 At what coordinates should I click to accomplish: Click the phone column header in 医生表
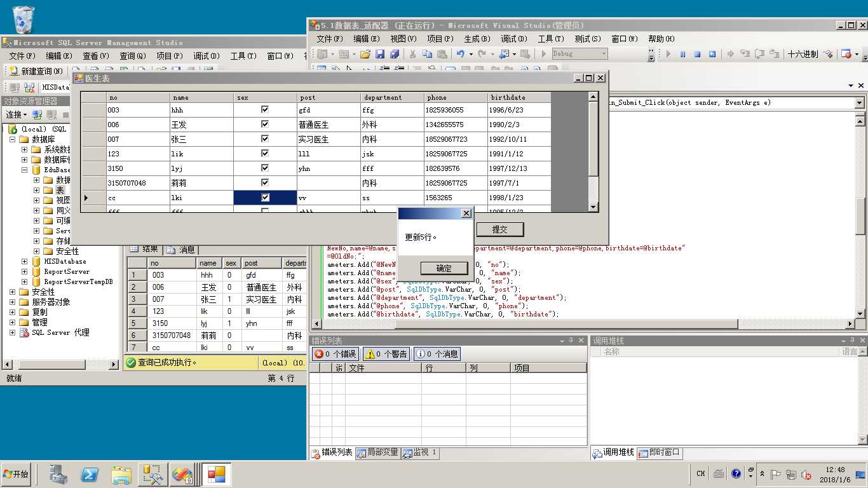click(456, 97)
